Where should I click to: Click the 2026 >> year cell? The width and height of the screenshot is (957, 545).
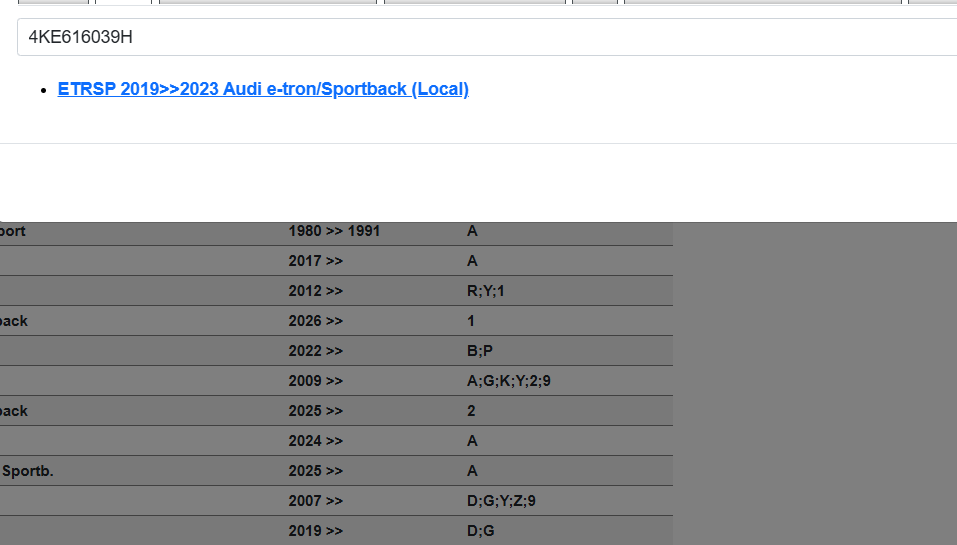(x=315, y=321)
